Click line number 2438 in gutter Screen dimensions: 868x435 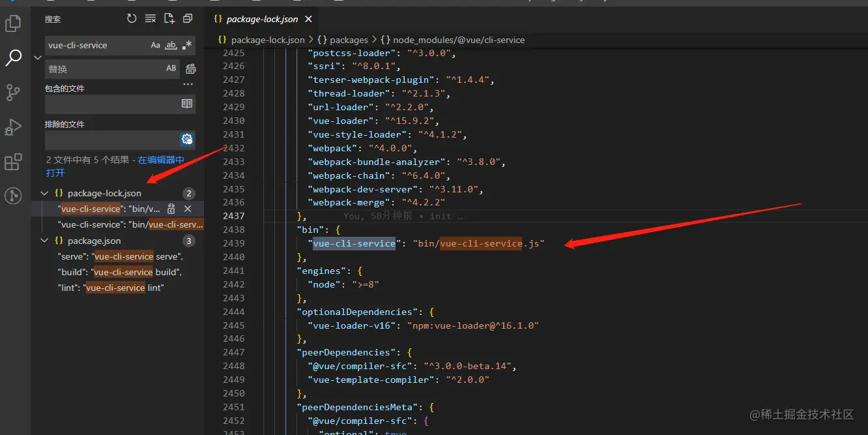tap(233, 230)
